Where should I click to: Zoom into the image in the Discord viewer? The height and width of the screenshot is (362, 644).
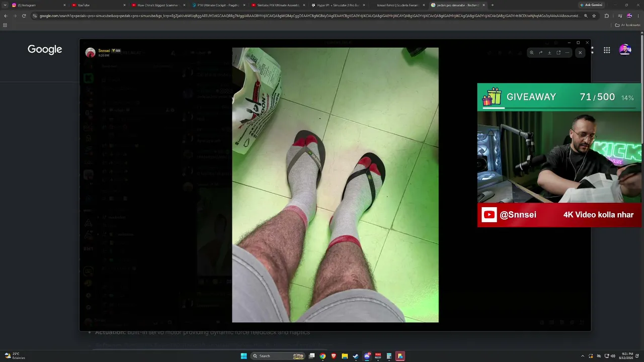click(531, 52)
